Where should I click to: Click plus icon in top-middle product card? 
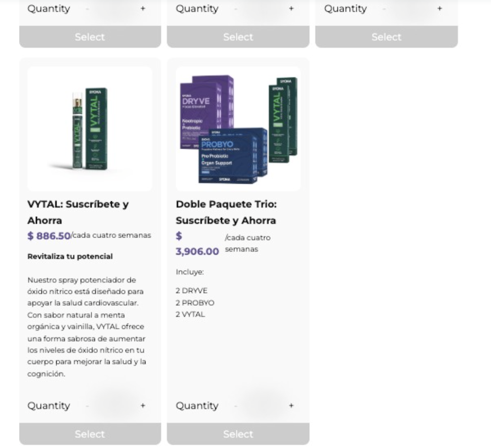[291, 8]
